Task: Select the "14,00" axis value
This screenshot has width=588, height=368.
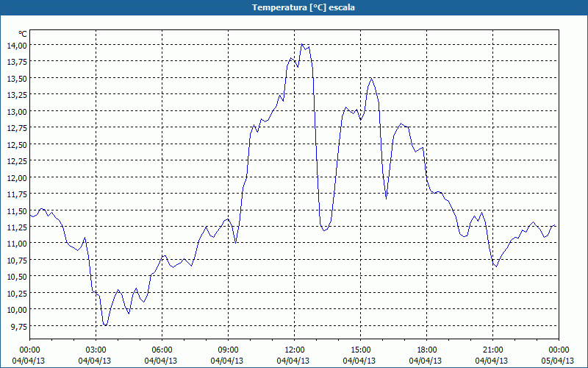Action: point(17,45)
